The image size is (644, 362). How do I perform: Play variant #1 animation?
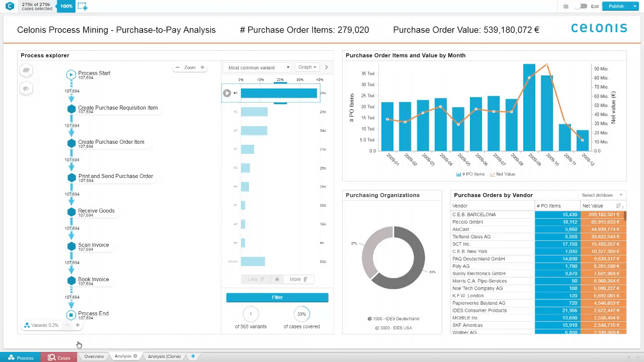click(x=227, y=93)
